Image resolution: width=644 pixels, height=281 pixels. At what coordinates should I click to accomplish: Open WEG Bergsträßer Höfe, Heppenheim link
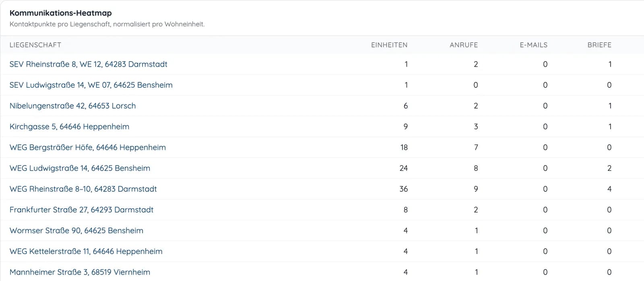[88, 148]
